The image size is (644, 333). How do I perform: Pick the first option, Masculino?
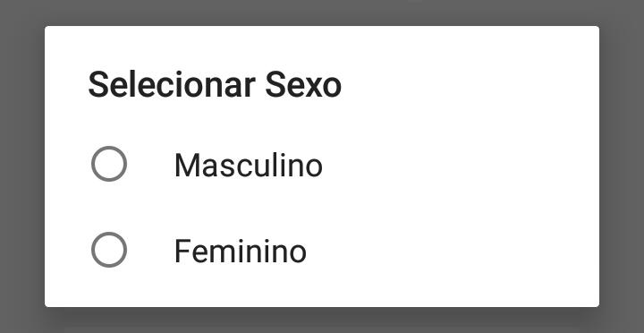322,164
